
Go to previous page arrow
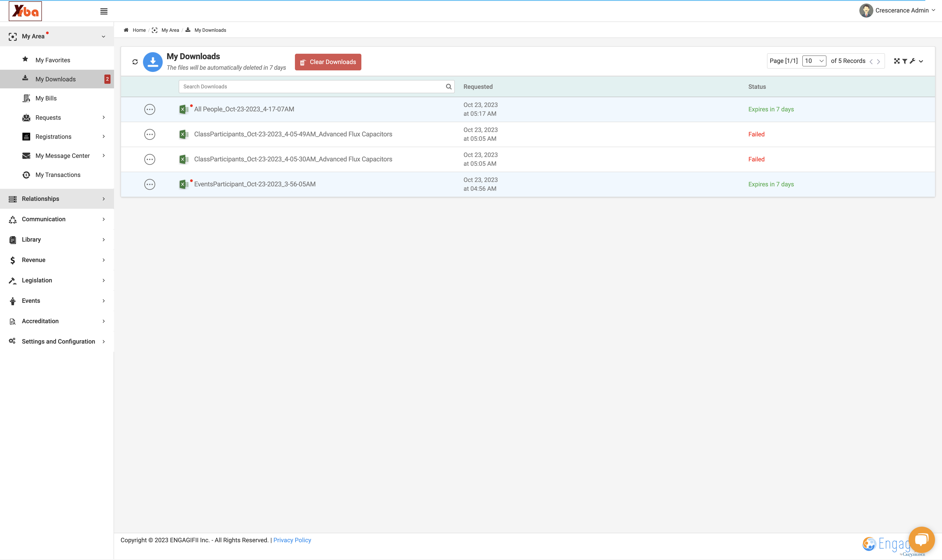pos(871,62)
